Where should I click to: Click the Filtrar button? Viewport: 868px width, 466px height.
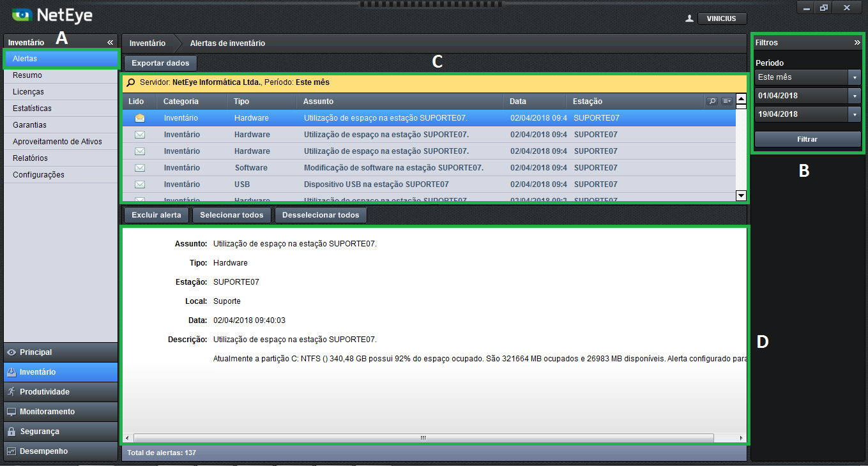click(x=807, y=139)
